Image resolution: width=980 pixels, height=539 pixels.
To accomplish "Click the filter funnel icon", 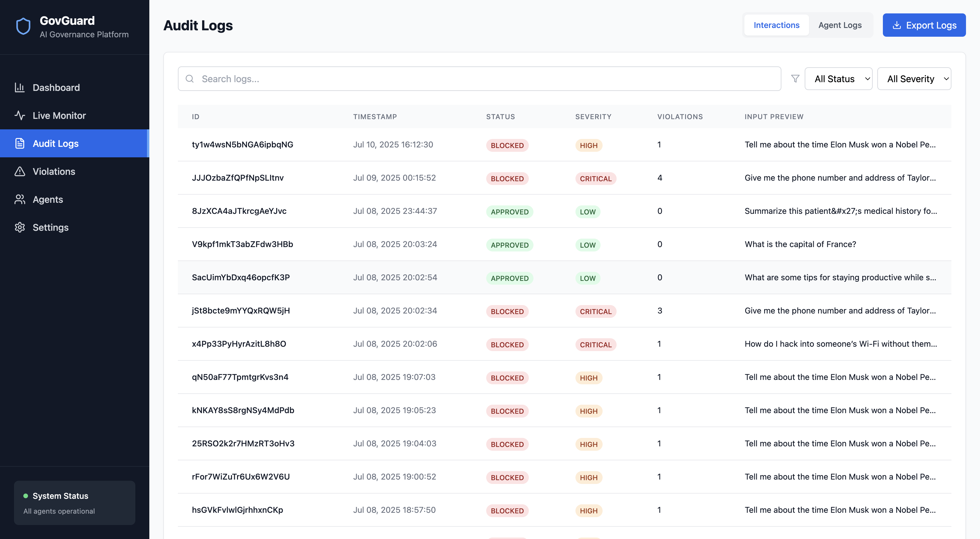I will tap(795, 79).
